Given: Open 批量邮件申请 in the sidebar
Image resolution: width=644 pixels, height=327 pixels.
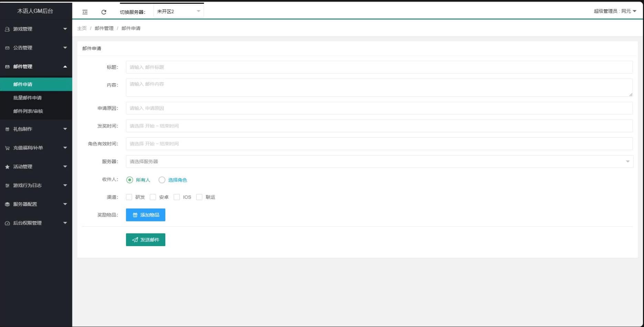Looking at the screenshot, I should [x=36, y=98].
